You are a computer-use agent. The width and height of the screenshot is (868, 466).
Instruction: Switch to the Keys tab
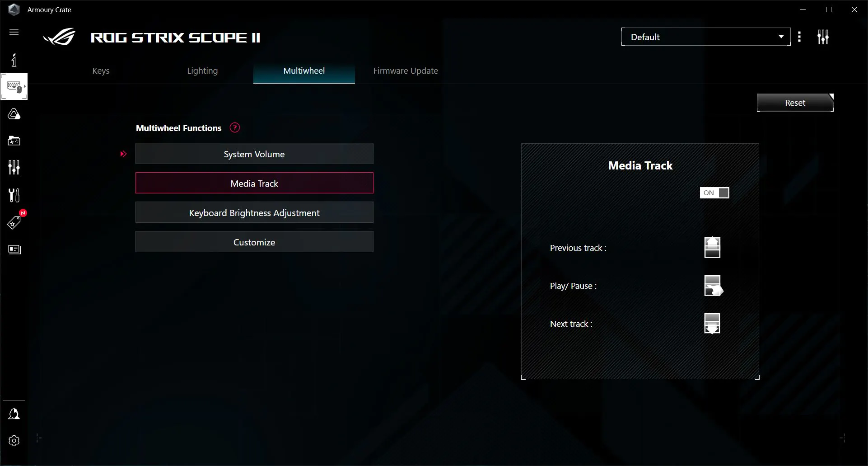pos(101,71)
